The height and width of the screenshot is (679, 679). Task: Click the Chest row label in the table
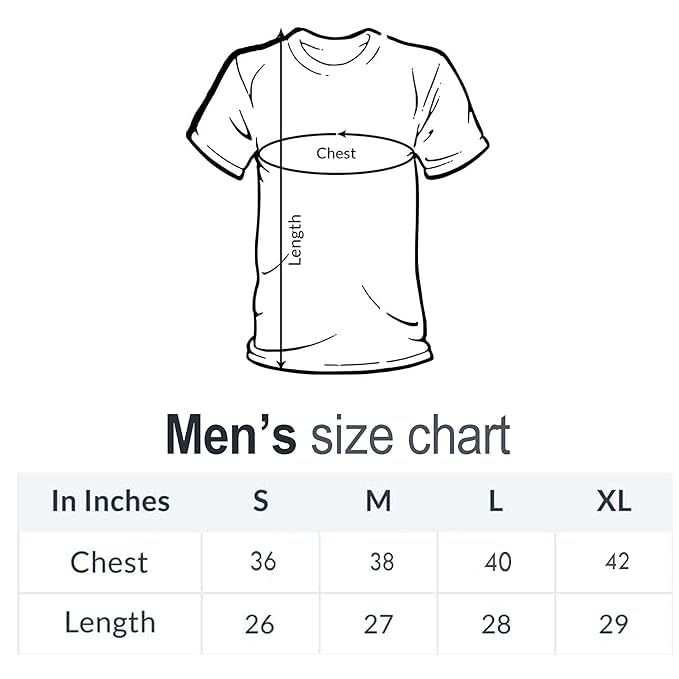tap(109, 562)
